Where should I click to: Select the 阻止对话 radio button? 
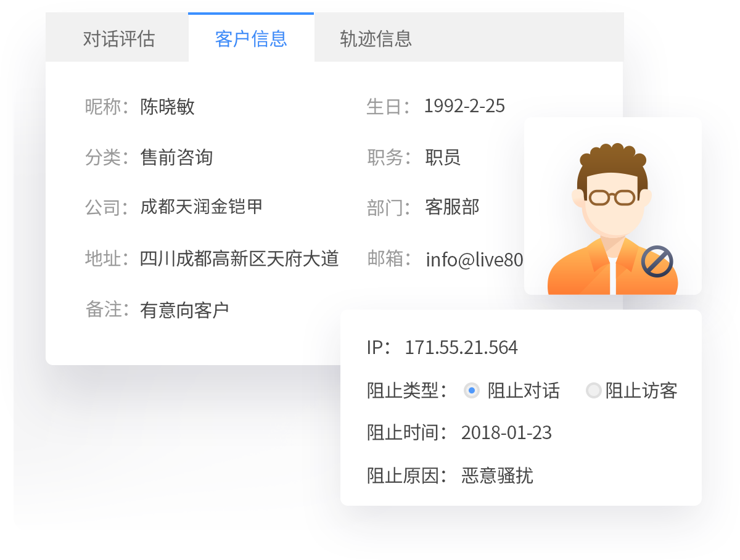471,390
